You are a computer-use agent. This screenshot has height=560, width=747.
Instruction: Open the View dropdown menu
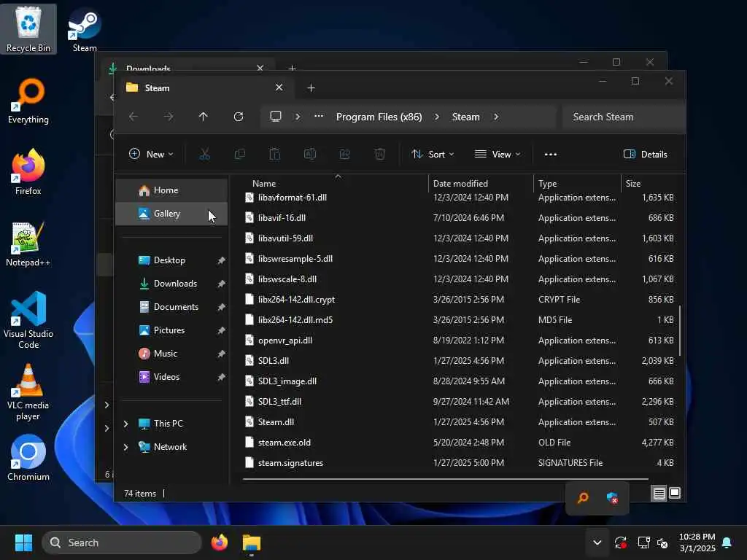498,155
